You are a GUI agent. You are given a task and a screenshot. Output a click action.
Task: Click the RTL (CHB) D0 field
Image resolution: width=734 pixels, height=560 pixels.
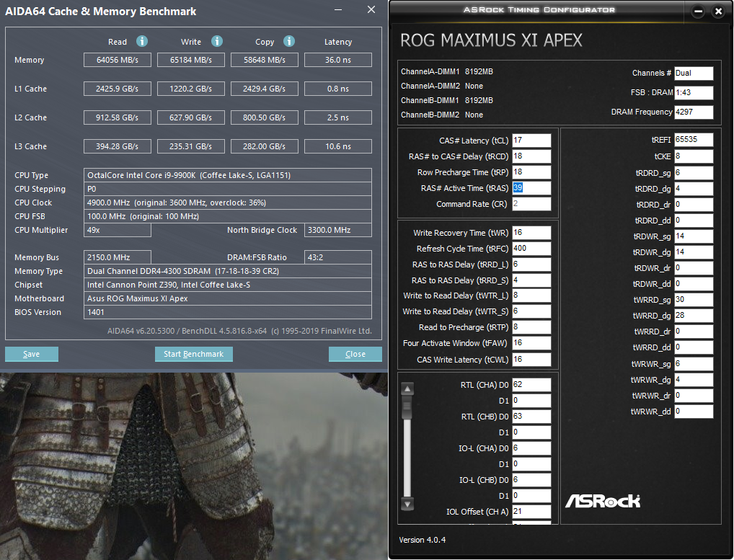pyautogui.click(x=532, y=417)
